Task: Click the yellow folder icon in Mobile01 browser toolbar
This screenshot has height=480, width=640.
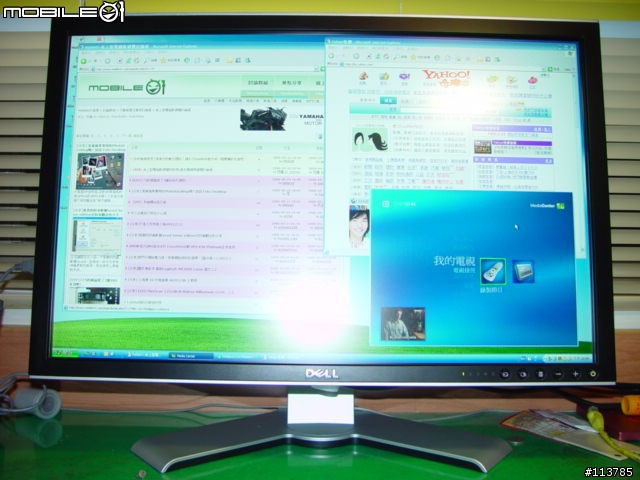Action: pyautogui.click(x=230, y=60)
